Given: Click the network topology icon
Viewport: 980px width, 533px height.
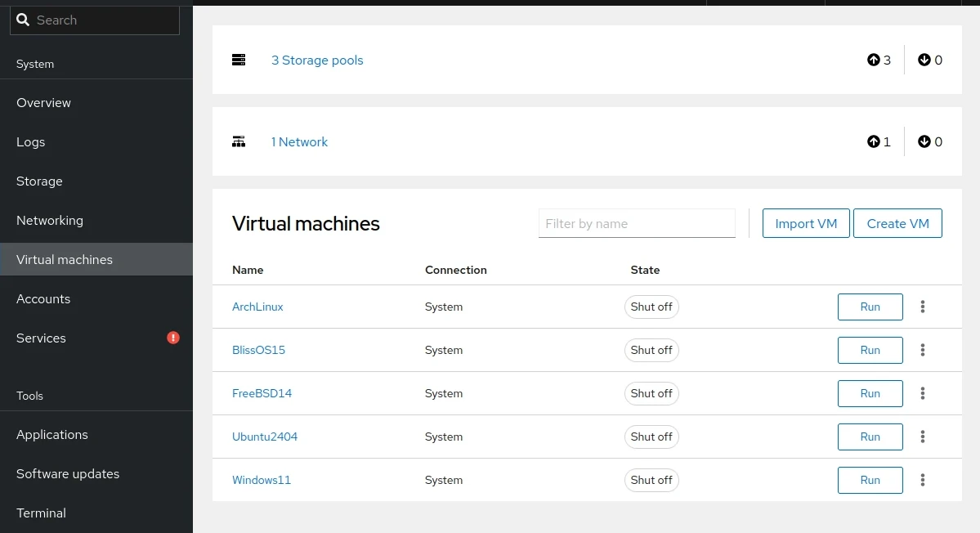Looking at the screenshot, I should (239, 141).
